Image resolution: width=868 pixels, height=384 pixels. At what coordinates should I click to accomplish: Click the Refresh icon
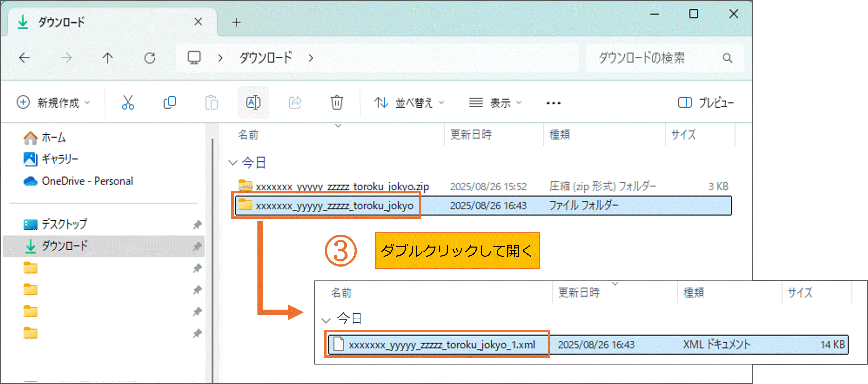click(x=150, y=58)
